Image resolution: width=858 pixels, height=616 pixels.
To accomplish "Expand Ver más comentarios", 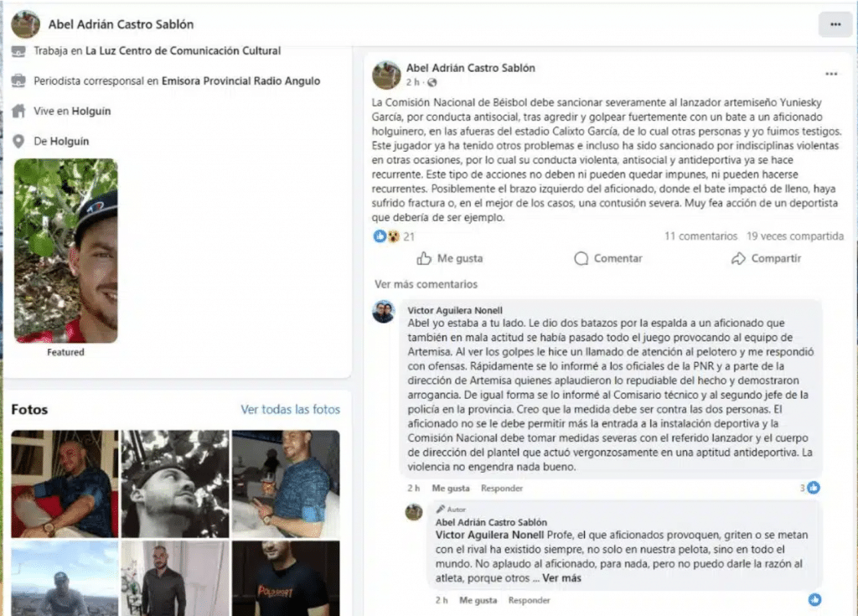I will pyautogui.click(x=426, y=284).
